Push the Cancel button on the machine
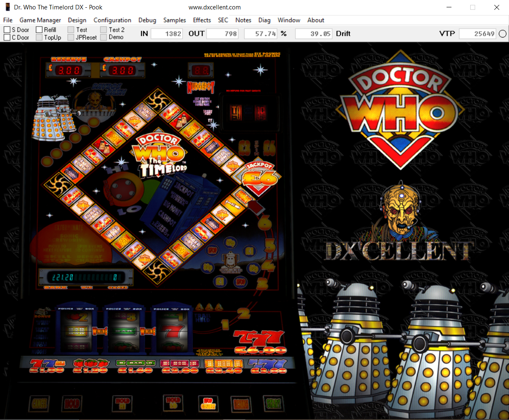This screenshot has width=509, height=420. click(40, 404)
